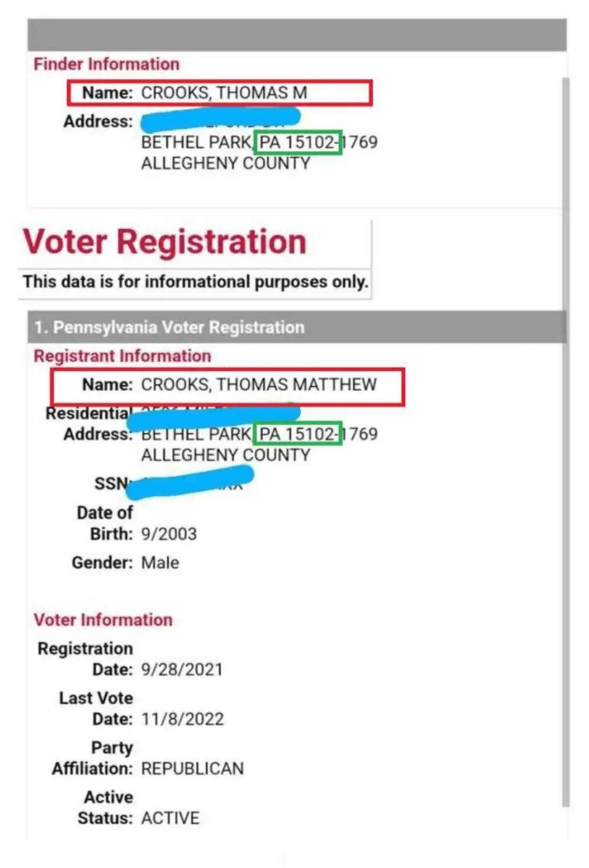
Task: Click the Finder Information heading
Action: click(106, 64)
